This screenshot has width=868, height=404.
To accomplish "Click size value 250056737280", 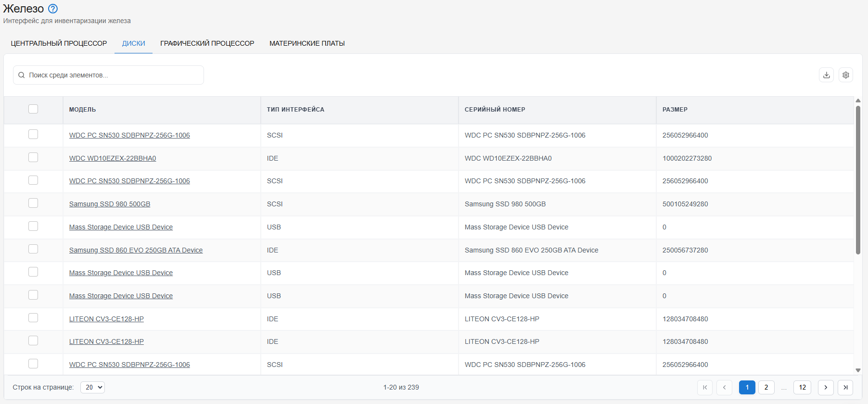I will (x=685, y=250).
